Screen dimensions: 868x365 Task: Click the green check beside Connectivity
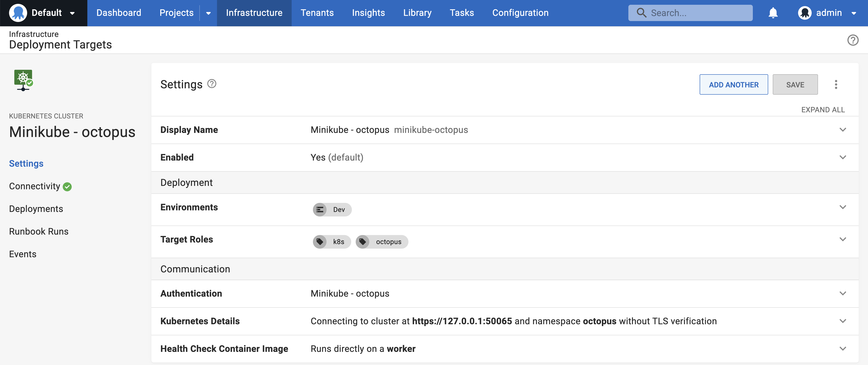tap(67, 187)
